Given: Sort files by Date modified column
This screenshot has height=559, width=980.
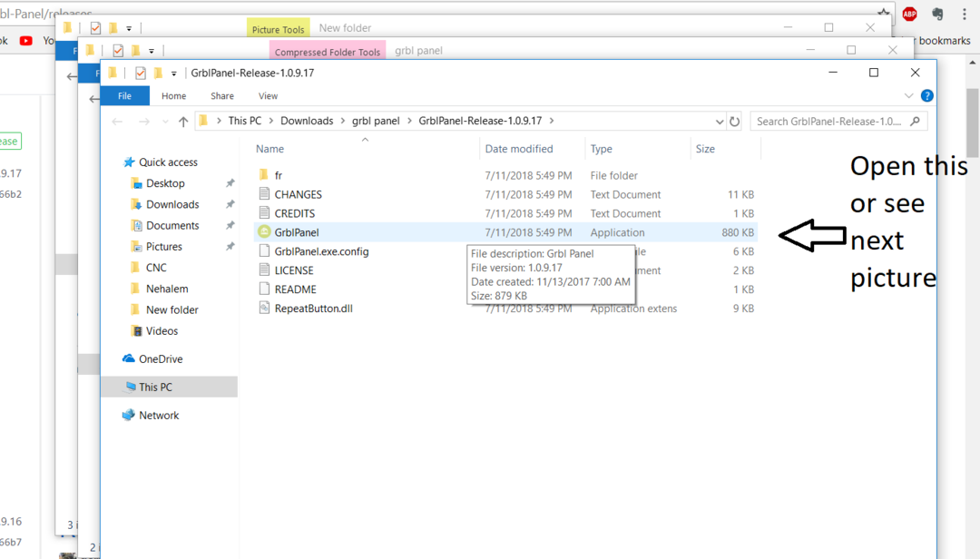Looking at the screenshot, I should (x=518, y=149).
